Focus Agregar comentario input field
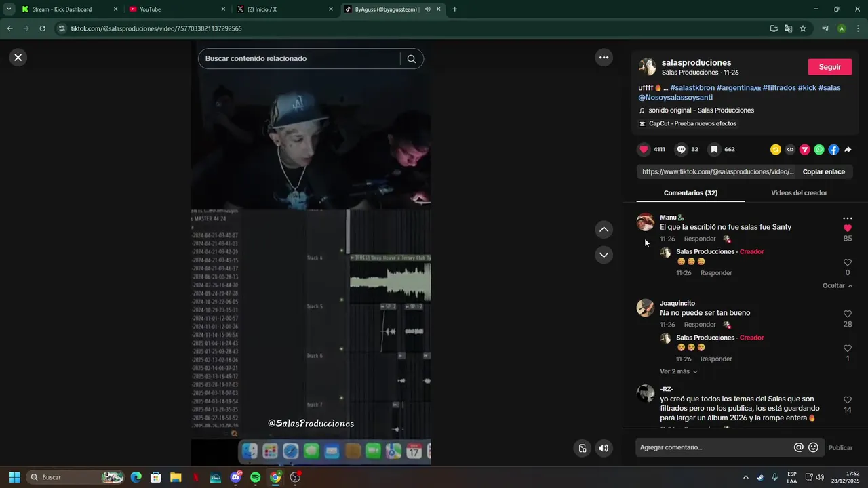This screenshot has width=868, height=488. (715, 447)
